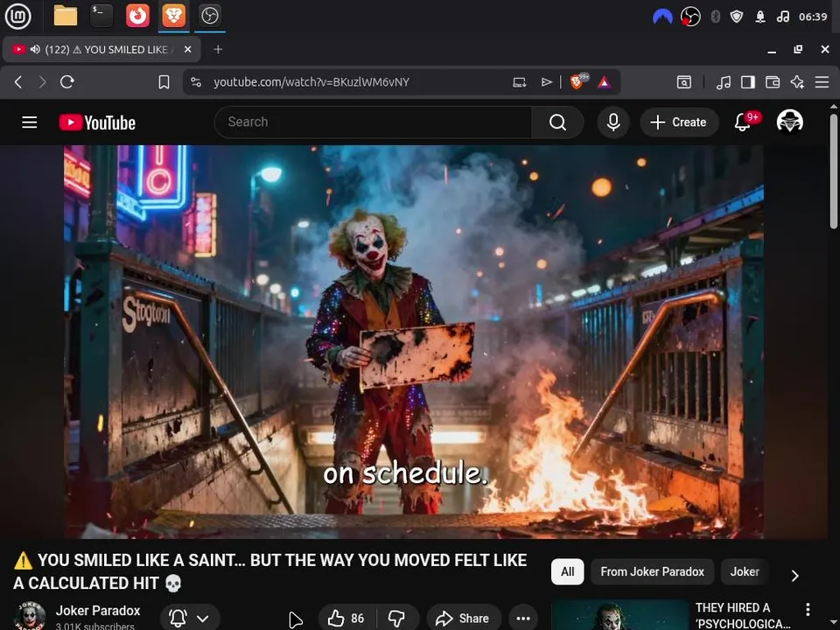
Task: Switch to the Brave browser taskbar icon
Action: (173, 16)
